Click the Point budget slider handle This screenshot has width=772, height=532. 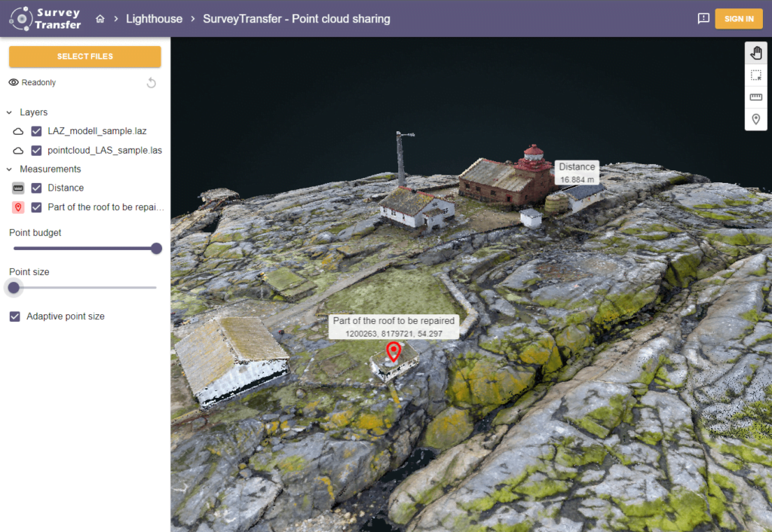click(x=156, y=249)
